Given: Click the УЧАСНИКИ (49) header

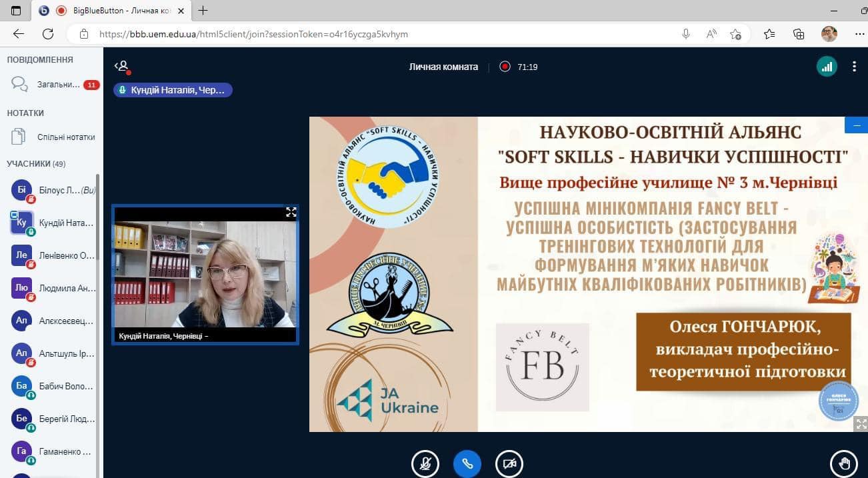Looking at the screenshot, I should (36, 163).
